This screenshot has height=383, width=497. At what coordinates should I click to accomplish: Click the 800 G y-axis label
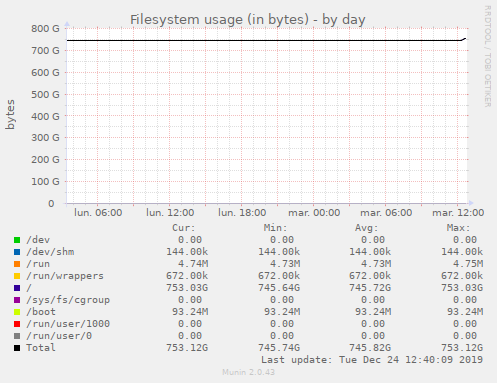[45, 29]
